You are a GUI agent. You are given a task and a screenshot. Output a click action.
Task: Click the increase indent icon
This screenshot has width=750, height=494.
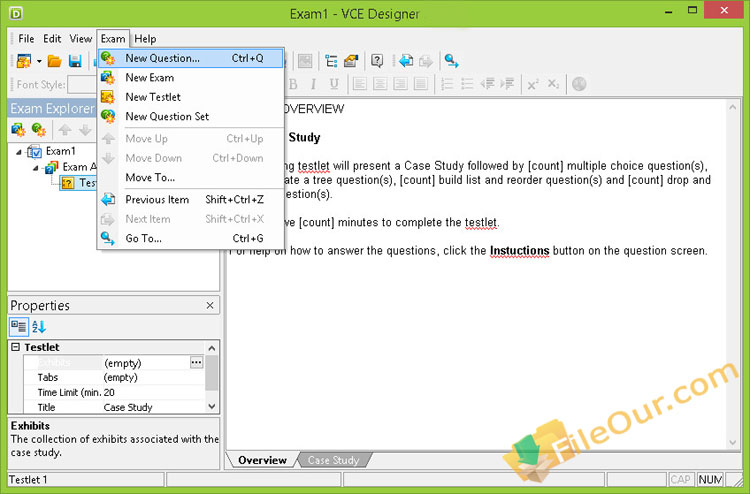click(x=507, y=84)
